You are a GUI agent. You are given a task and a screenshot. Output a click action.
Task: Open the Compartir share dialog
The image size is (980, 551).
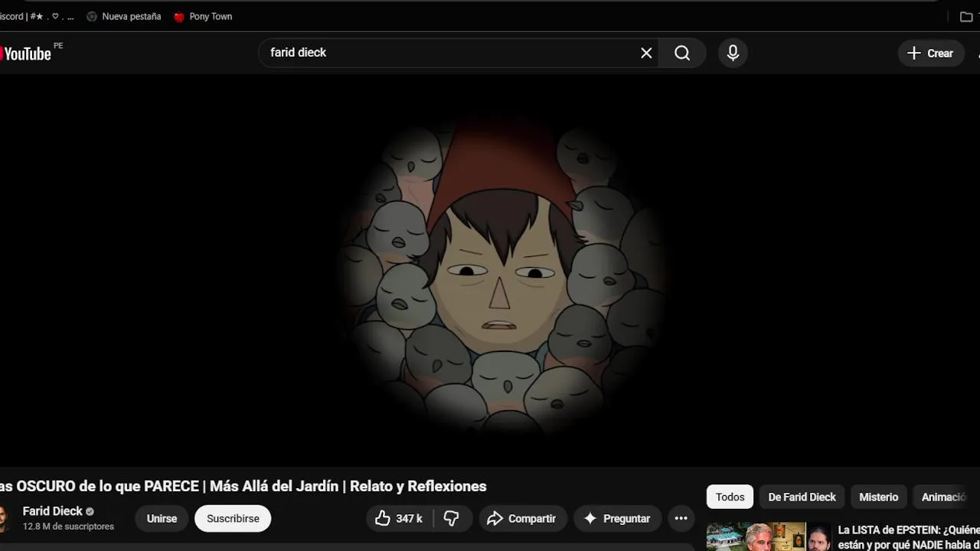(523, 518)
